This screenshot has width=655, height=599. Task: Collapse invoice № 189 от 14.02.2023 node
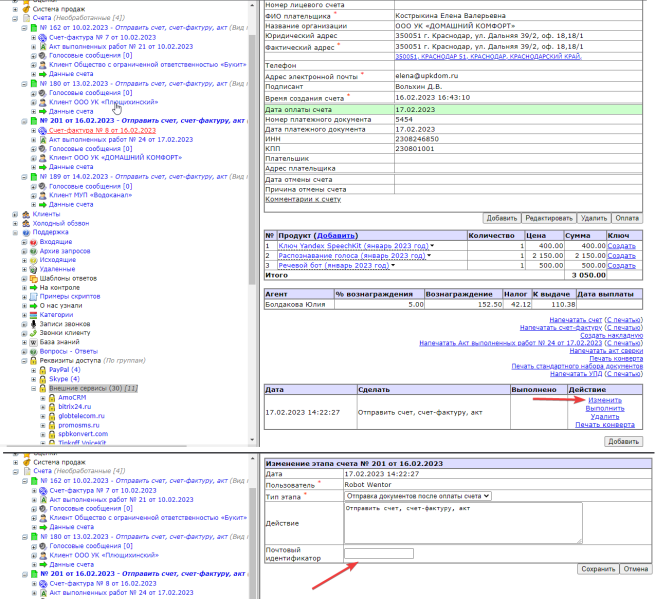24,177
